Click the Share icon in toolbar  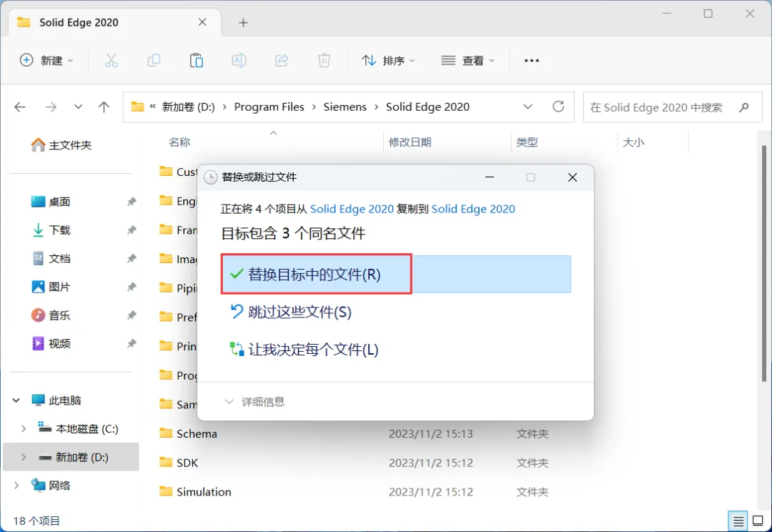282,61
